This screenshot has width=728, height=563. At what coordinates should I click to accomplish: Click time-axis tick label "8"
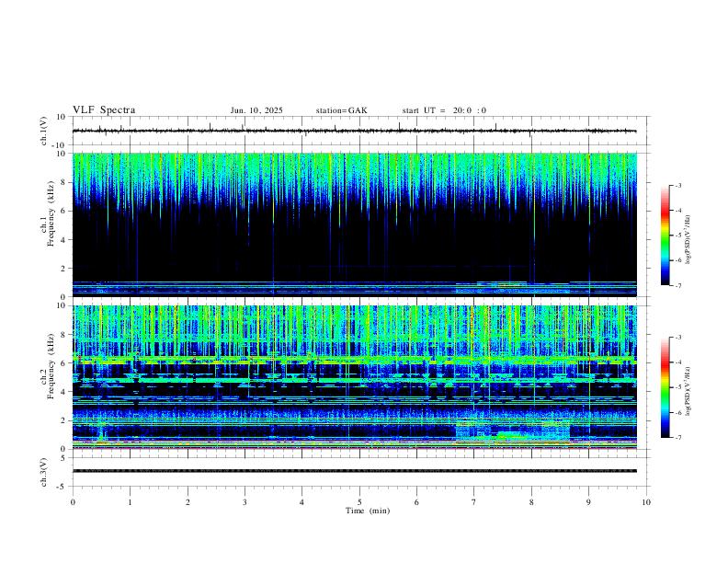coord(531,502)
